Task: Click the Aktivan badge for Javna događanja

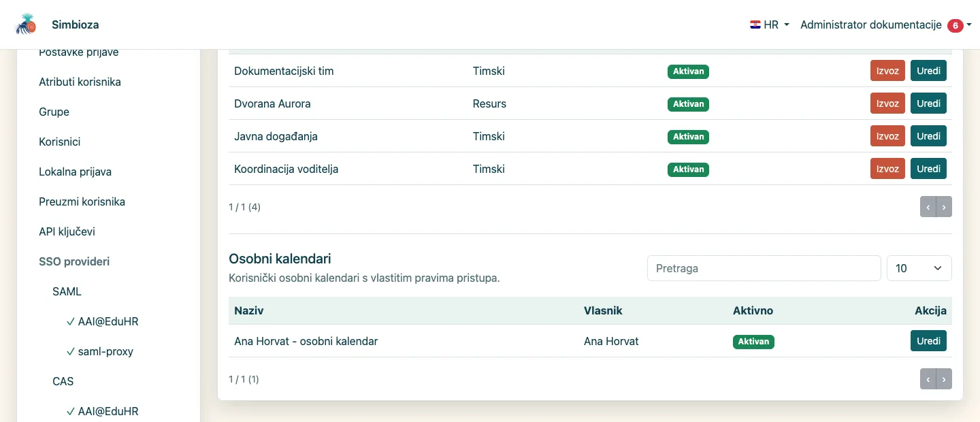Action: (x=688, y=137)
